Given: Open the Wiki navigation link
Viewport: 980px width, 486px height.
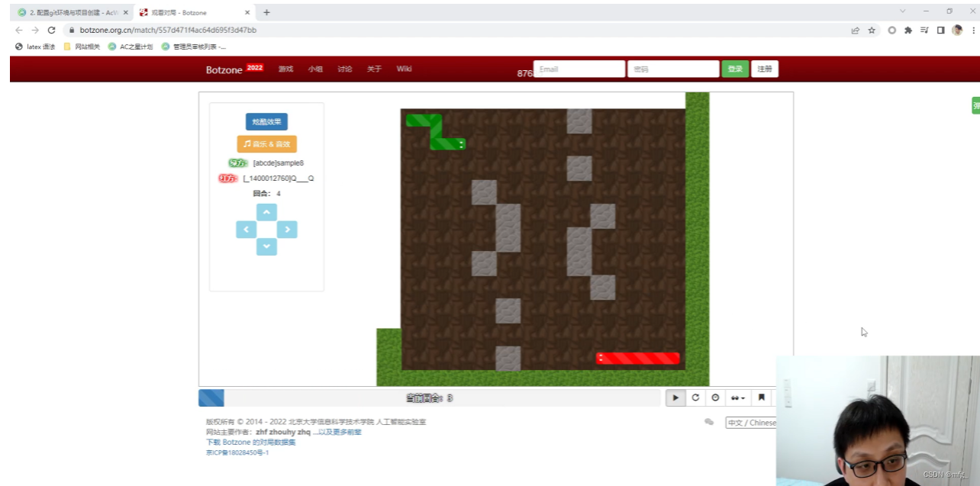Looking at the screenshot, I should coord(404,69).
